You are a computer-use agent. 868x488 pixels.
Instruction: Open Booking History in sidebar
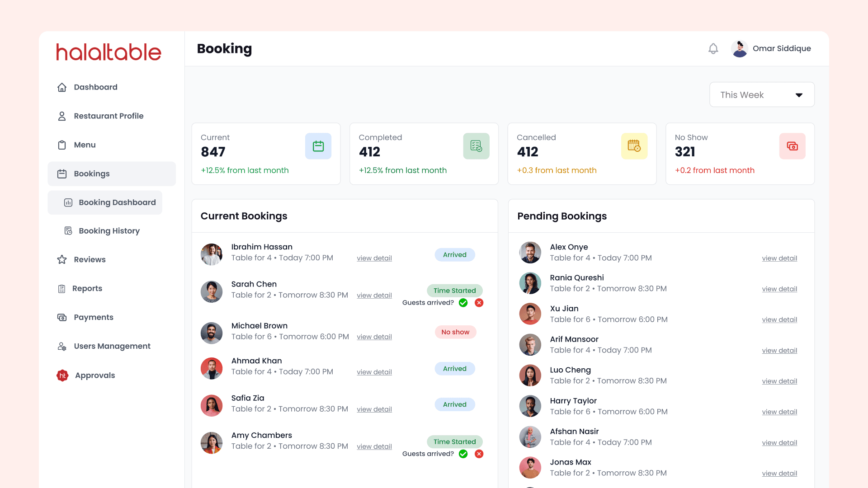(108, 231)
